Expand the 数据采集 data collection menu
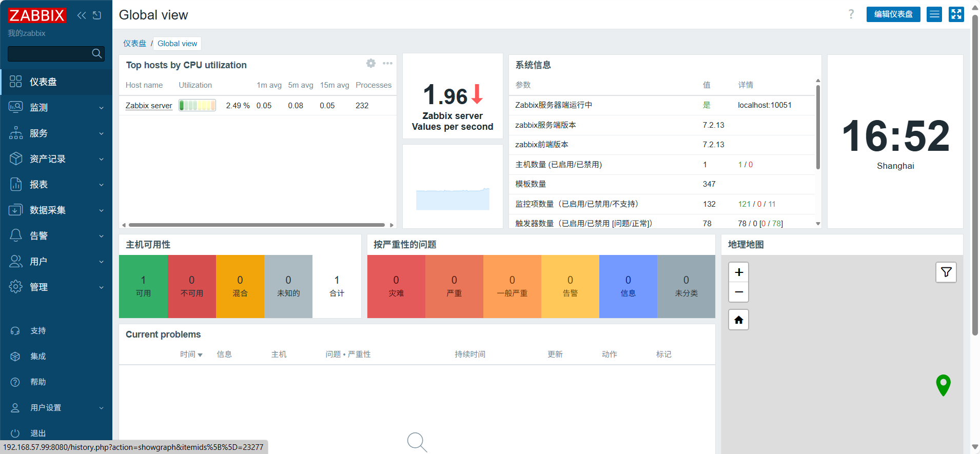Image resolution: width=980 pixels, height=454 pixels. 56,210
